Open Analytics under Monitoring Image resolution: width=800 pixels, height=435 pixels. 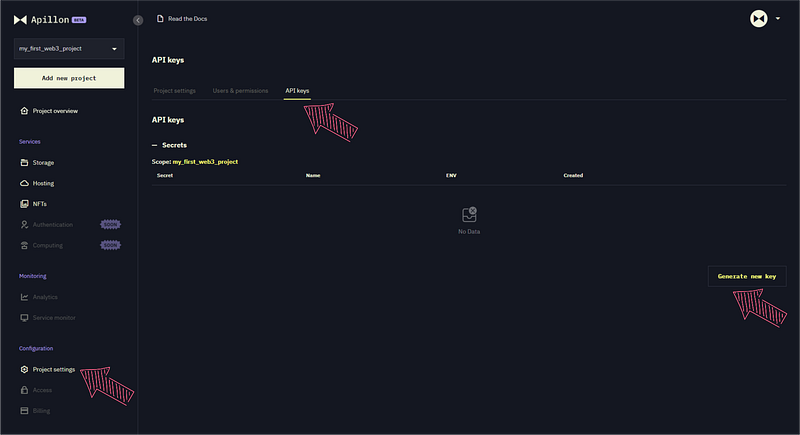click(x=45, y=297)
